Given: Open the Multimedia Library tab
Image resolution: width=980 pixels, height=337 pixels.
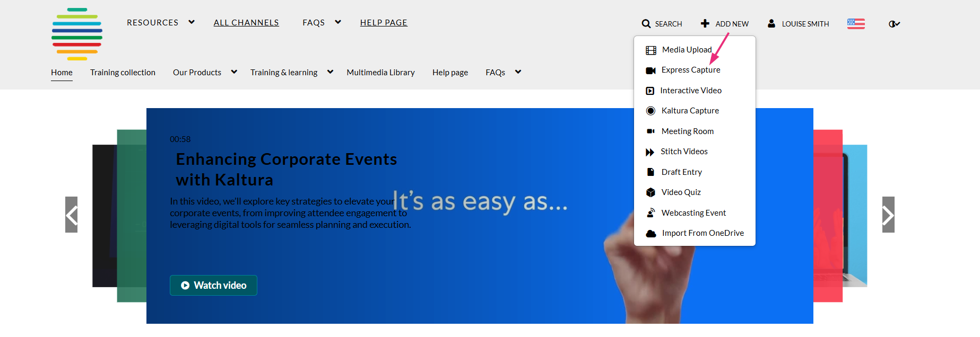Looking at the screenshot, I should click(x=380, y=73).
